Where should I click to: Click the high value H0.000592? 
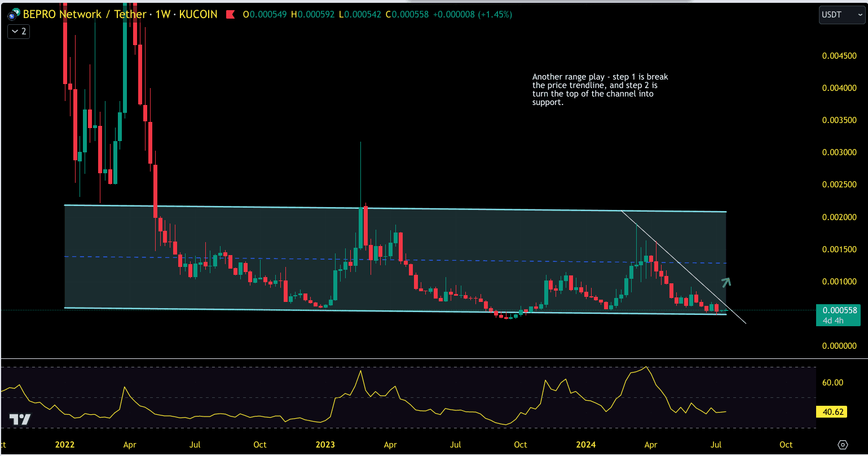[314, 15]
